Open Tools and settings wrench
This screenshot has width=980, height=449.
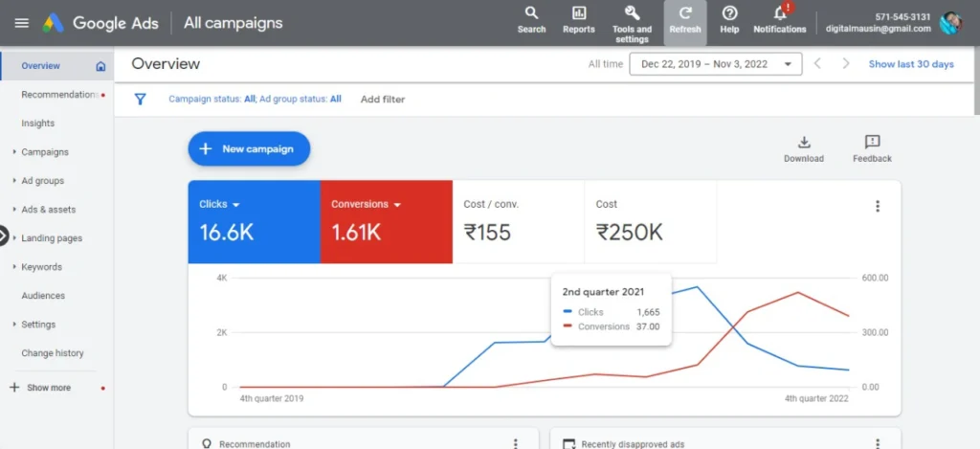pyautogui.click(x=632, y=13)
